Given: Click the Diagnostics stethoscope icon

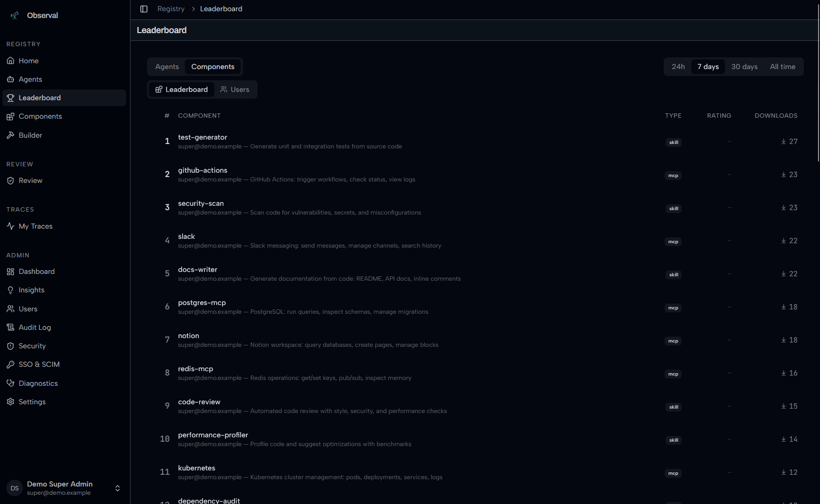Looking at the screenshot, I should tap(10, 383).
